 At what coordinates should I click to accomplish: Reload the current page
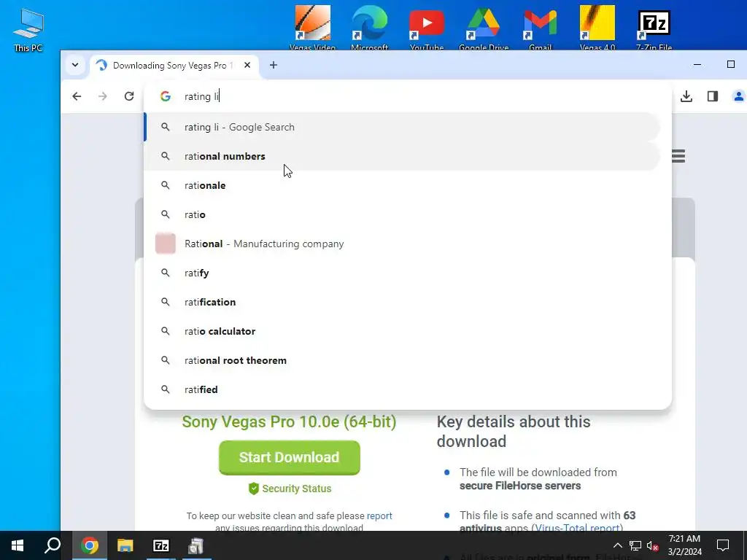click(x=129, y=97)
